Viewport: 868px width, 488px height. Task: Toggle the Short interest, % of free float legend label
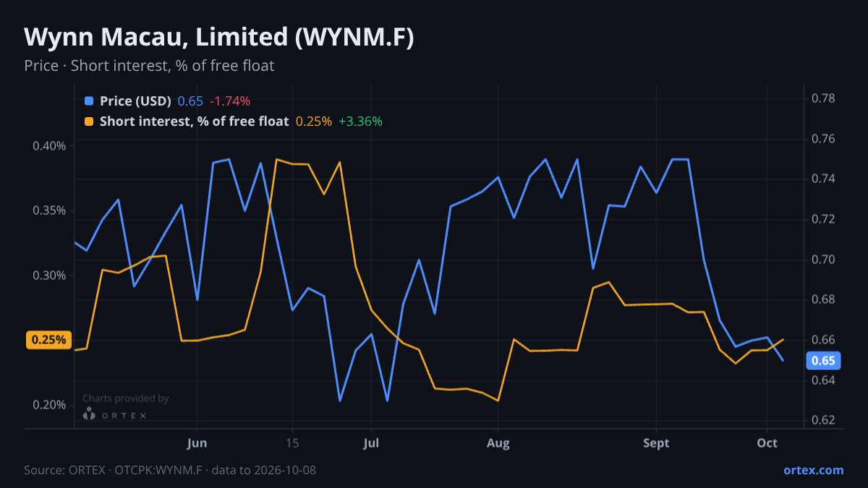click(x=195, y=121)
